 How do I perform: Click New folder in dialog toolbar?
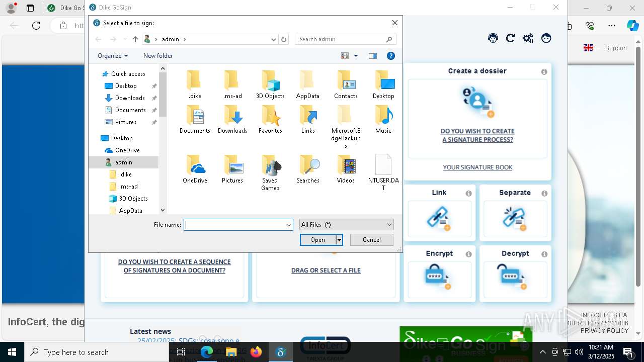click(158, 56)
